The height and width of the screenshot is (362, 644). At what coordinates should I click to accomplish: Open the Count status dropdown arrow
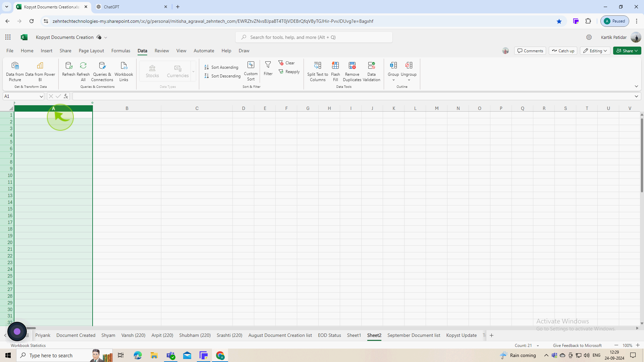(x=538, y=346)
